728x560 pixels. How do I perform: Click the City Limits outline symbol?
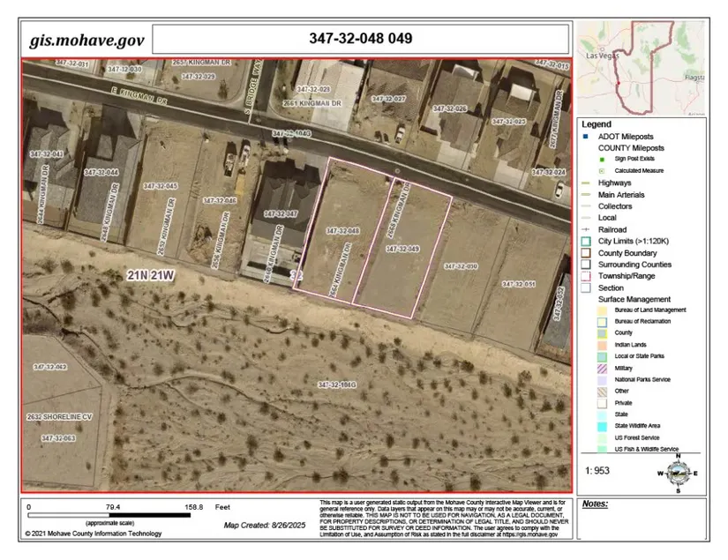[x=586, y=241]
